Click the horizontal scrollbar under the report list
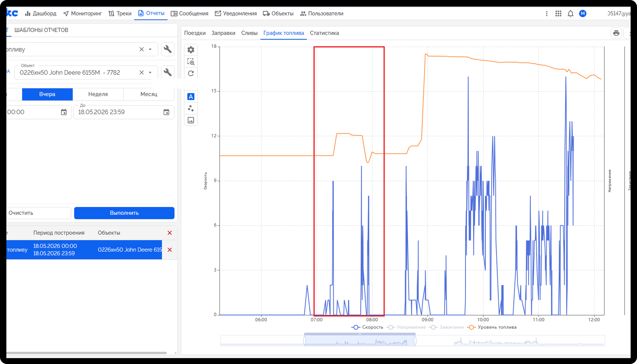This screenshot has height=364, width=637. [87, 353]
